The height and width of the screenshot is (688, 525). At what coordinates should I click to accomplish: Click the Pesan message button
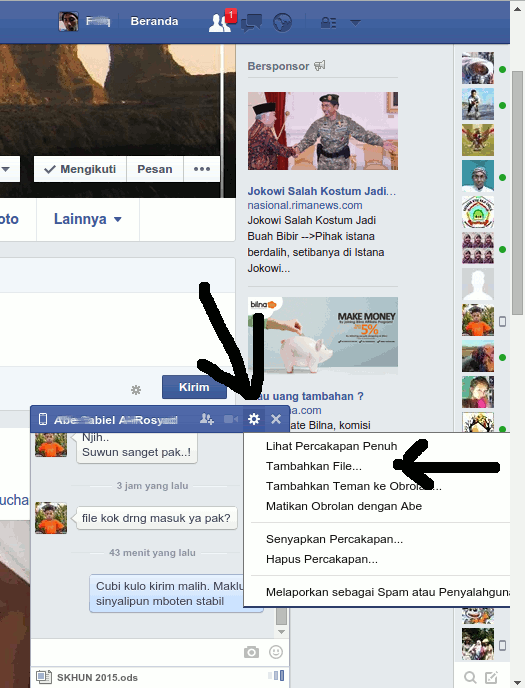[155, 169]
